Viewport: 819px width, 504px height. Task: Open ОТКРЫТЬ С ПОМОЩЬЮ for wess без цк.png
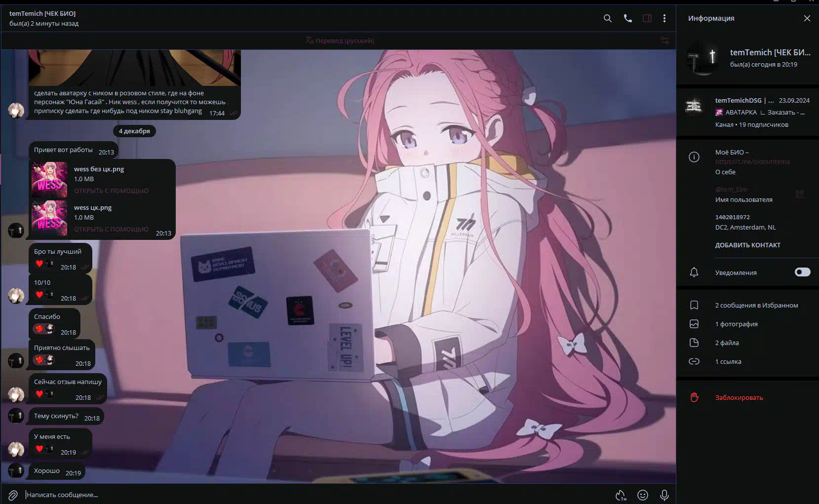pos(111,191)
